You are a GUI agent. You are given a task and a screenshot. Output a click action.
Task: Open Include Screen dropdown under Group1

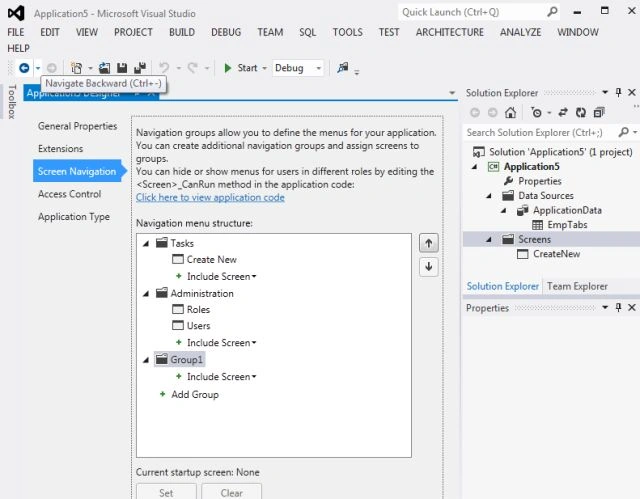click(222, 377)
